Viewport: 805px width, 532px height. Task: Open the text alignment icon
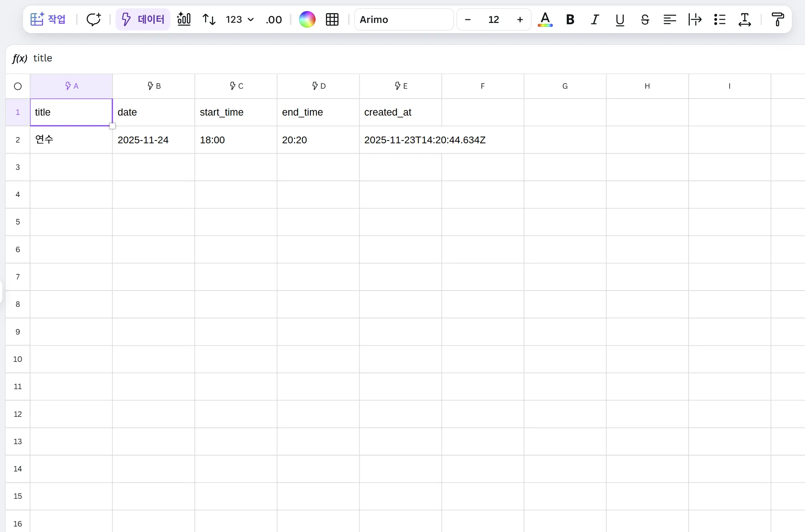pyautogui.click(x=670, y=19)
